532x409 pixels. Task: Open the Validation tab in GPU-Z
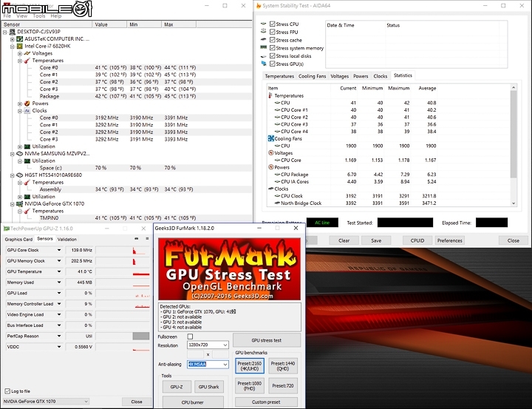pos(66,239)
